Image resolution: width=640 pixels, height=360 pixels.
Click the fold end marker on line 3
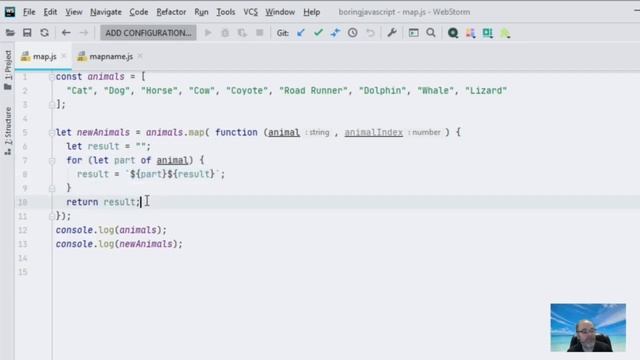tap(51, 104)
